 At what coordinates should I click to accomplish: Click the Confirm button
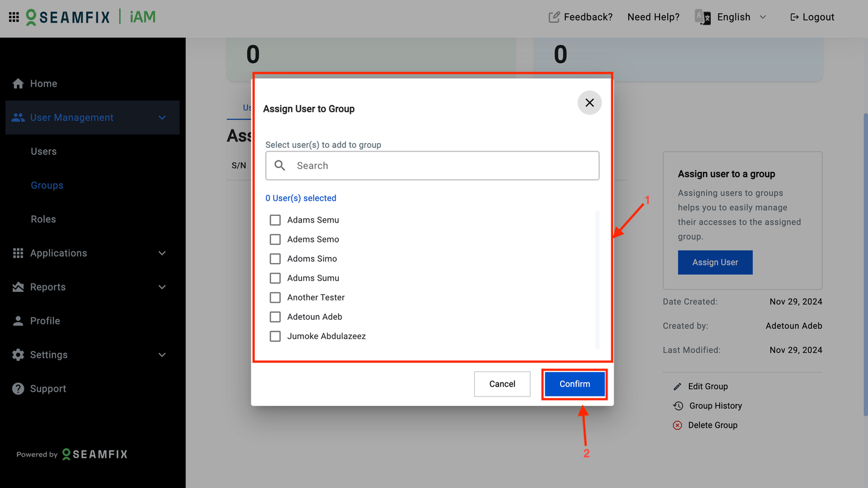(x=574, y=384)
